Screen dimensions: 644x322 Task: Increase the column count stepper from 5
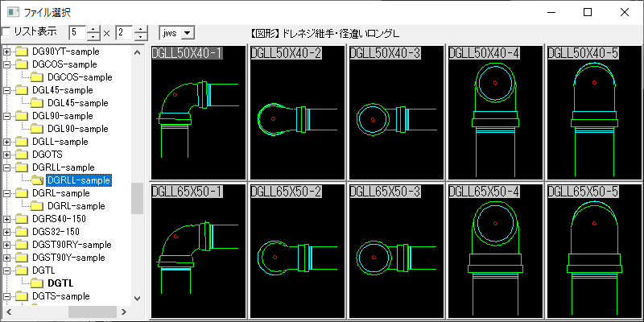tap(93, 29)
